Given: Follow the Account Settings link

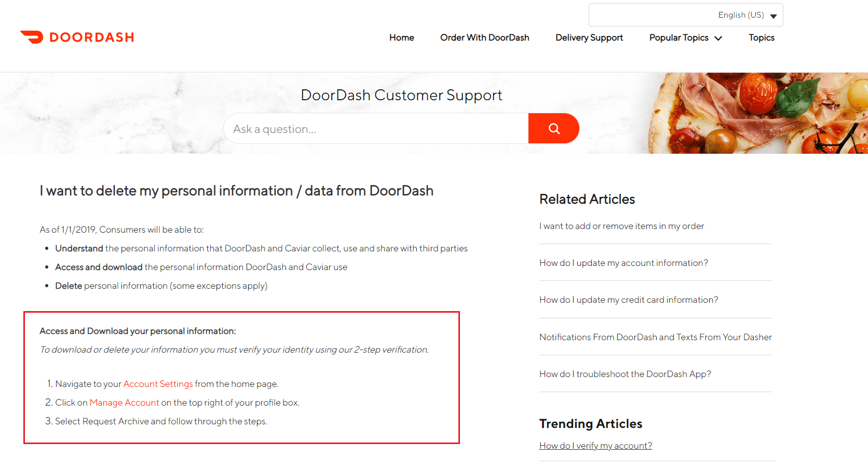Looking at the screenshot, I should tap(158, 384).
